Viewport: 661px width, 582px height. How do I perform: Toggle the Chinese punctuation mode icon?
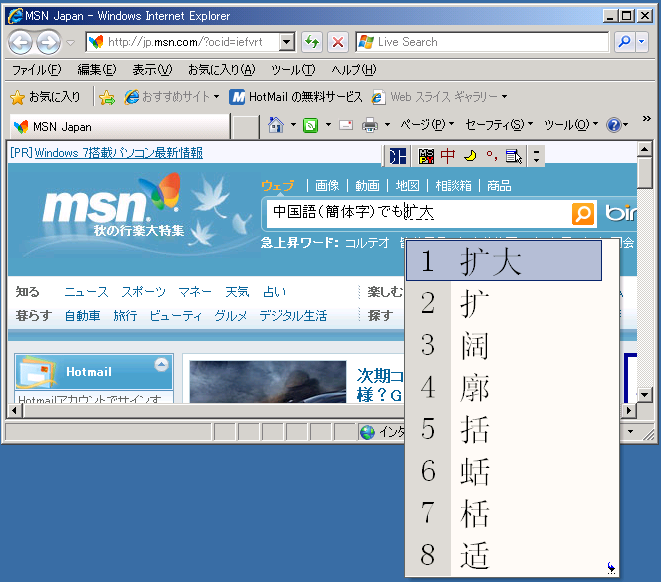coord(491,156)
